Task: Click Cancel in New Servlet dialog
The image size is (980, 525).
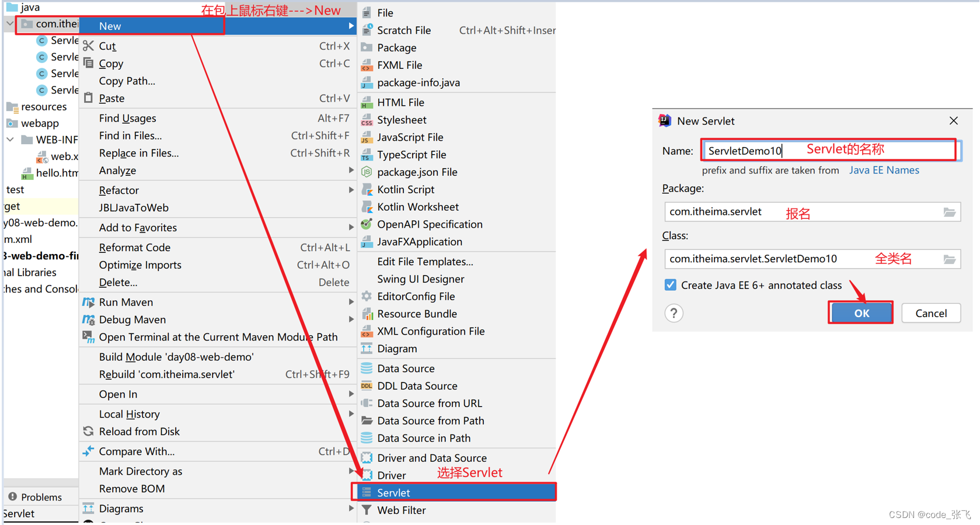Action: pos(931,313)
